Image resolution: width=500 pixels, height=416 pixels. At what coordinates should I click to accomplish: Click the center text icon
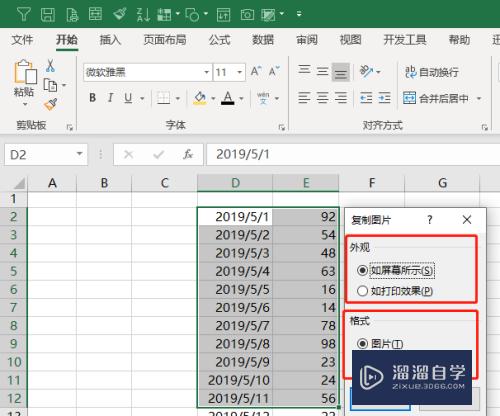tap(322, 98)
